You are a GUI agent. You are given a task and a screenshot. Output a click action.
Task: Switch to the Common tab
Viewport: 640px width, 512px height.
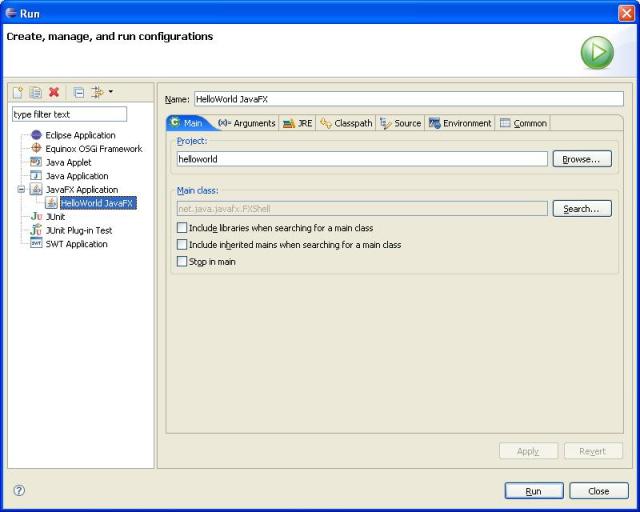point(523,123)
